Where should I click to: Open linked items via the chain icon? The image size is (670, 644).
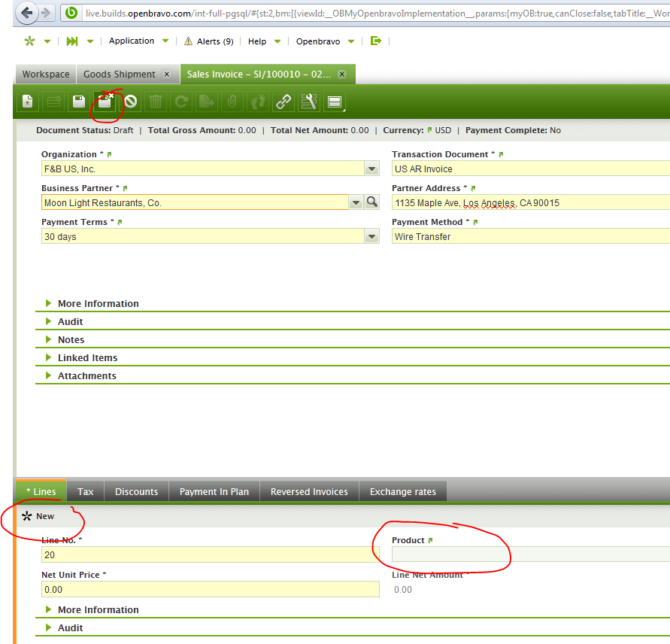[283, 102]
